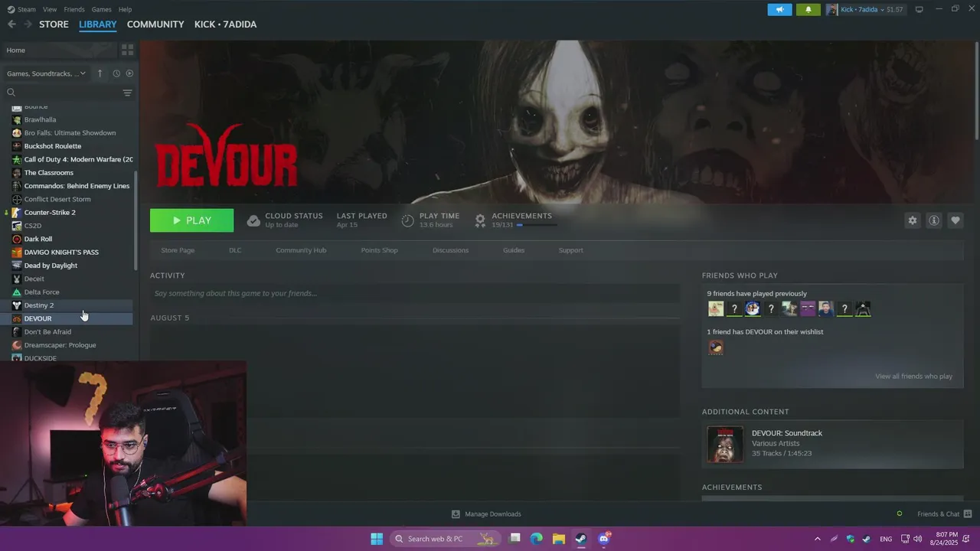Click the CS2D game icon

(17, 226)
